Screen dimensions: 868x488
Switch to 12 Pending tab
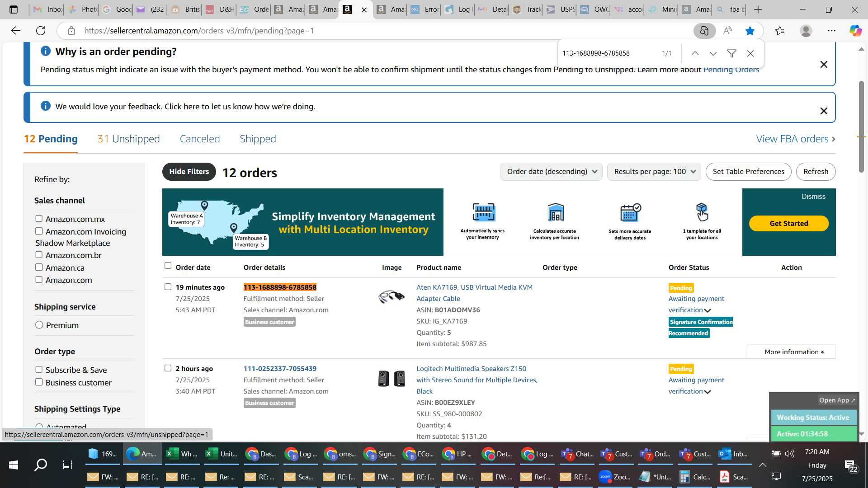[51, 139]
